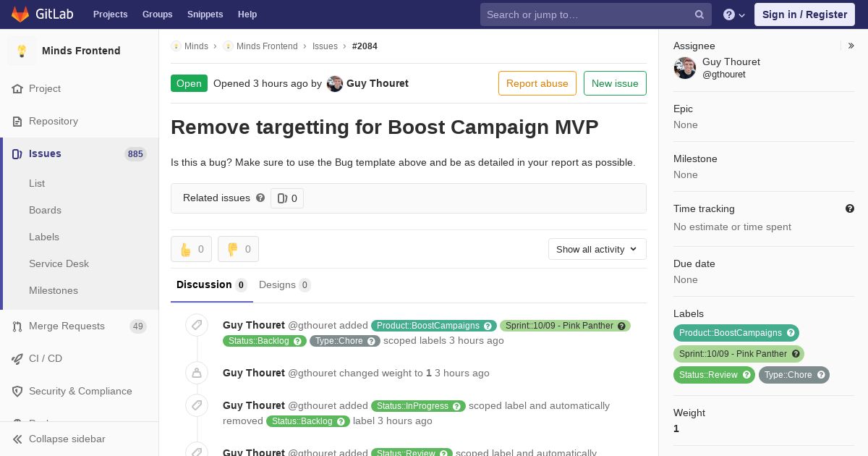The image size is (868, 456).
Task: Click the search magnifier icon
Action: (x=699, y=14)
